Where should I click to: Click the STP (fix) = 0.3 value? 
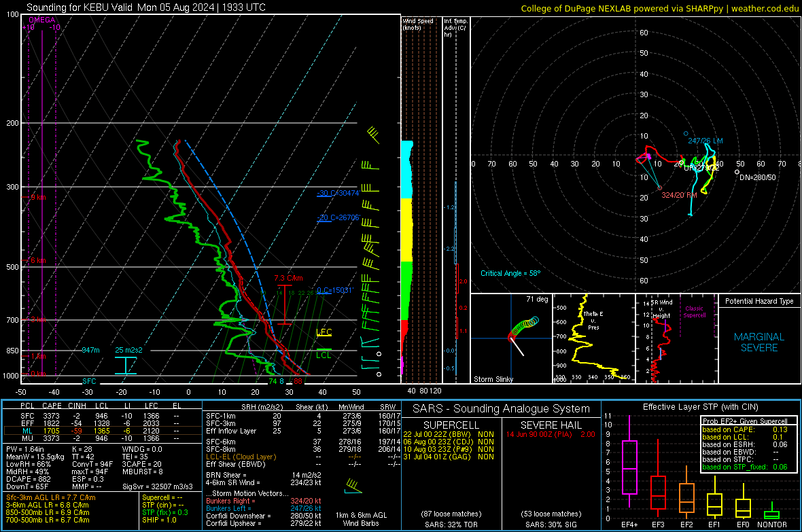[165, 512]
